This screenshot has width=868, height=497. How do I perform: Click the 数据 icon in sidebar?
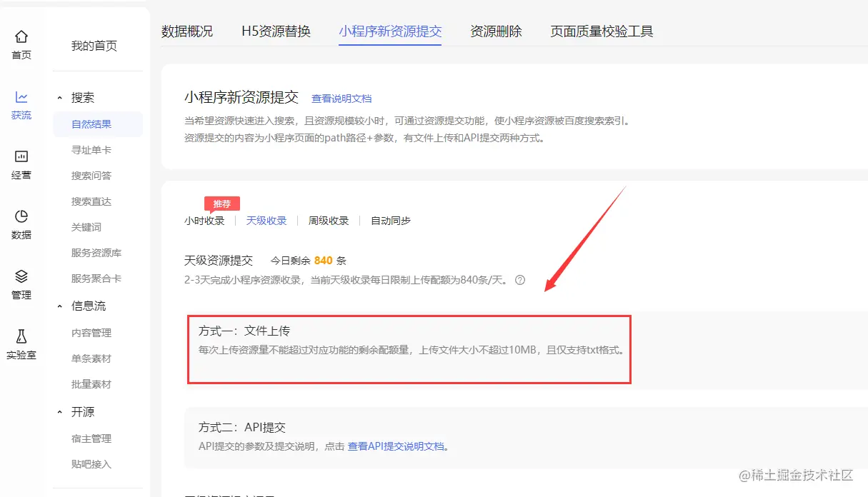click(21, 221)
